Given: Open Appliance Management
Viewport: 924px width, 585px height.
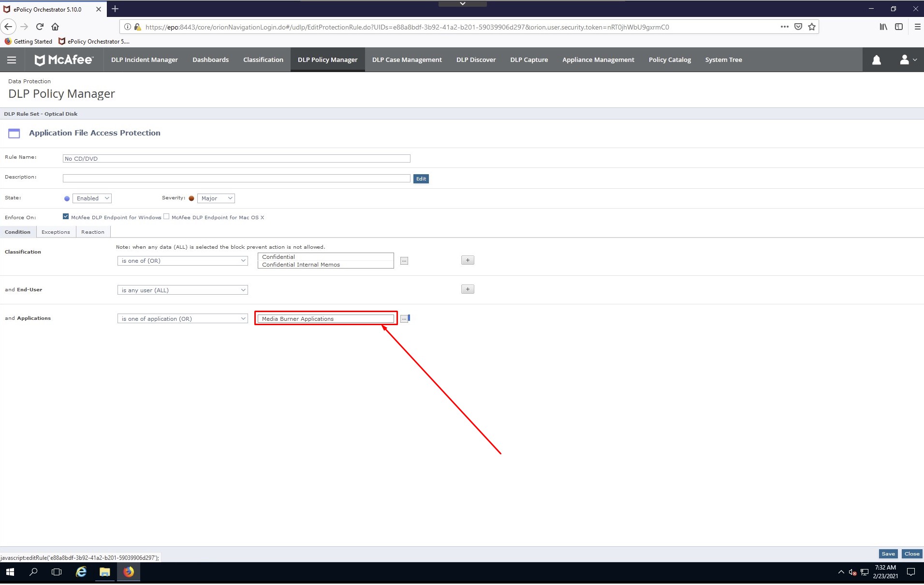Looking at the screenshot, I should point(598,60).
